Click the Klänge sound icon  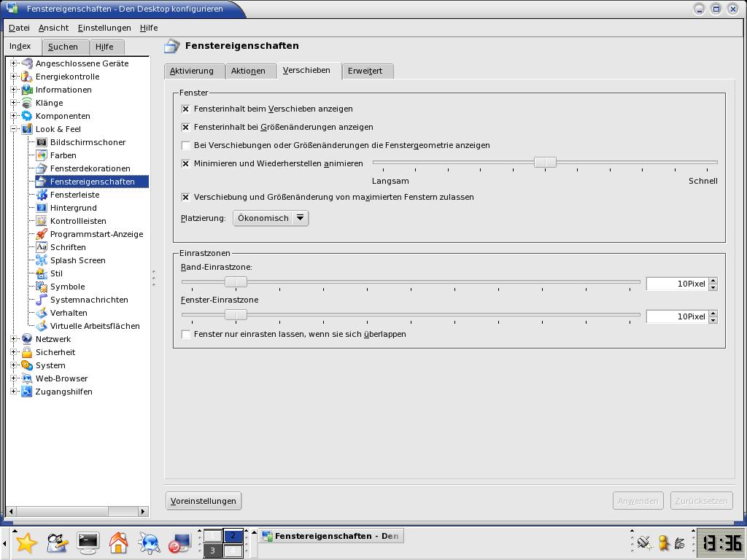click(x=27, y=102)
